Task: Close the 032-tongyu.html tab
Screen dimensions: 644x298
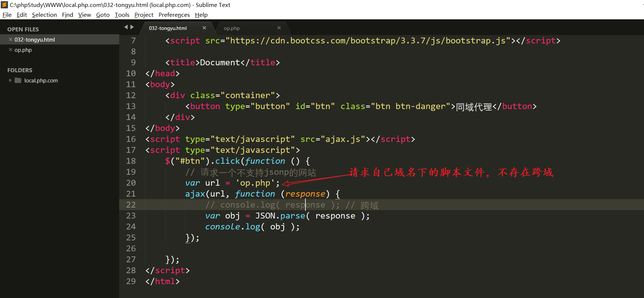Action: tap(204, 28)
